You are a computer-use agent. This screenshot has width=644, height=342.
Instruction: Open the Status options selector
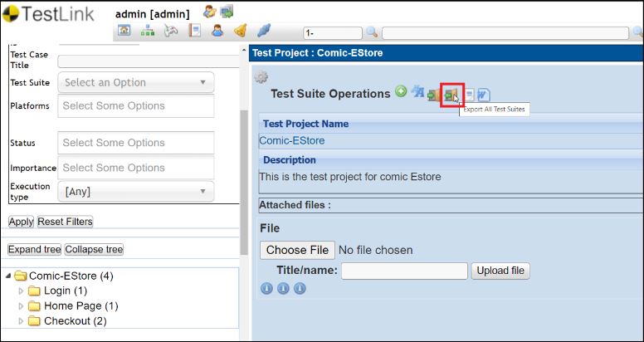135,143
